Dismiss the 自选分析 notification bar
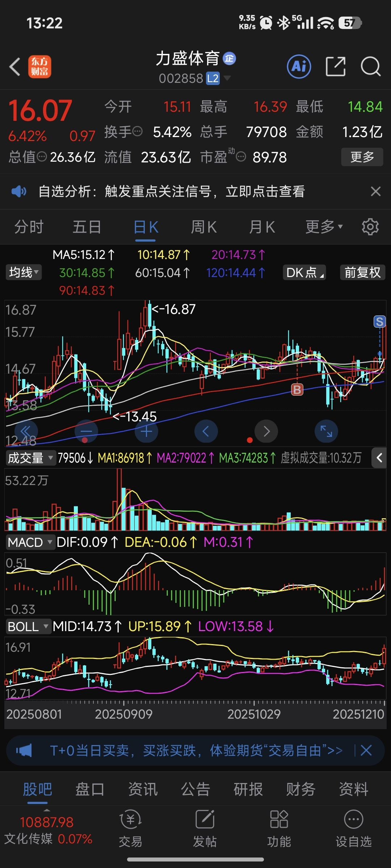This screenshot has height=868, width=391. 376,191
